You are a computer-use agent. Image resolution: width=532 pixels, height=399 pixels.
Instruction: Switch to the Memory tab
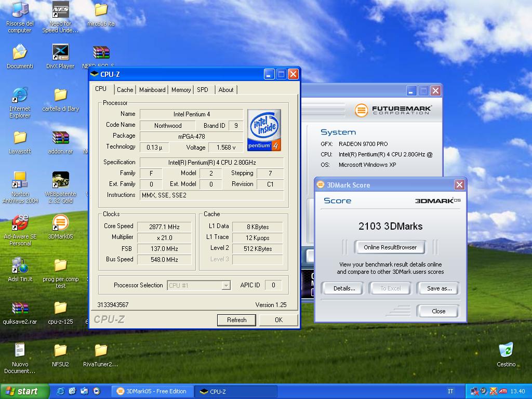coord(181,90)
